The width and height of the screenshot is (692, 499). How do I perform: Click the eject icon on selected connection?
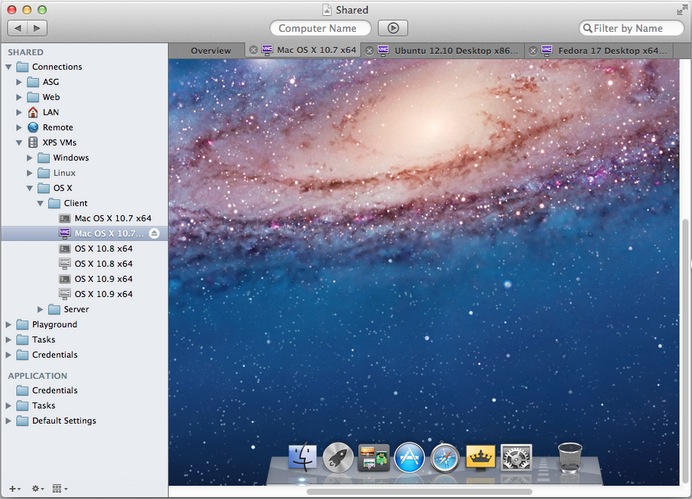(x=154, y=233)
